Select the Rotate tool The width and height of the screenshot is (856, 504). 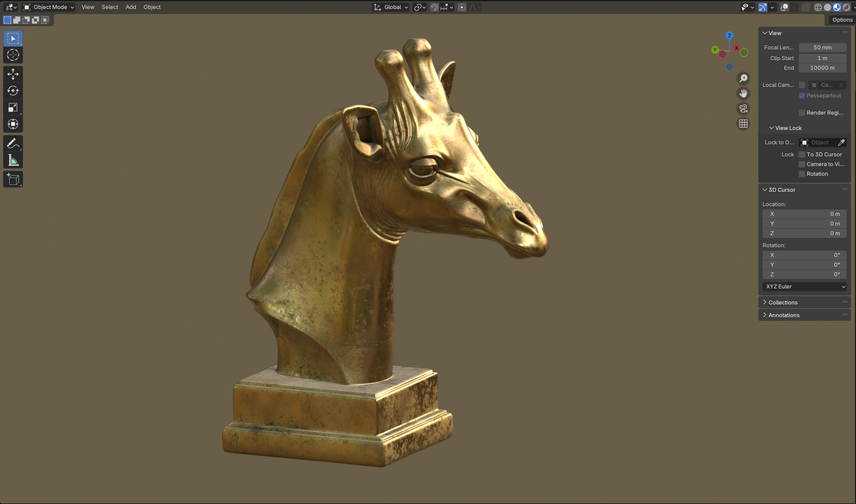[13, 91]
